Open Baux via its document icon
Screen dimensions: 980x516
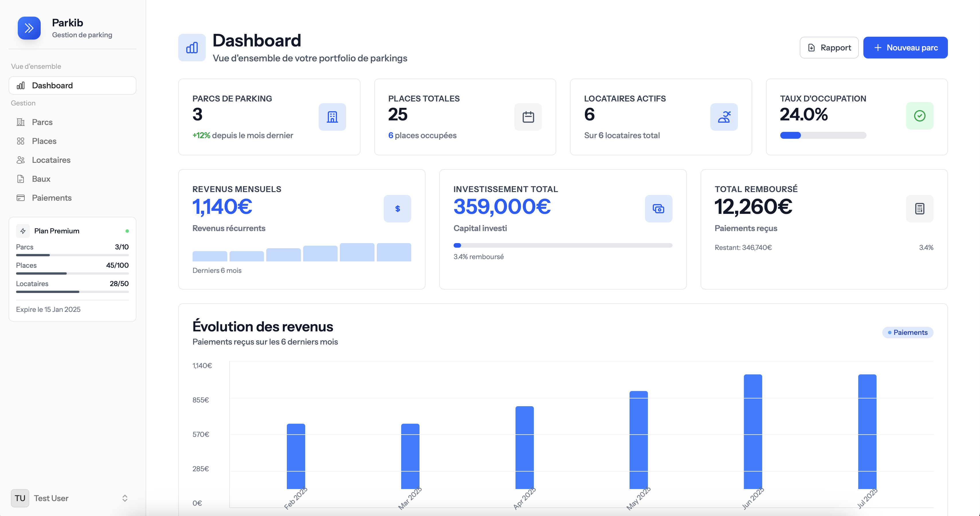pos(21,179)
